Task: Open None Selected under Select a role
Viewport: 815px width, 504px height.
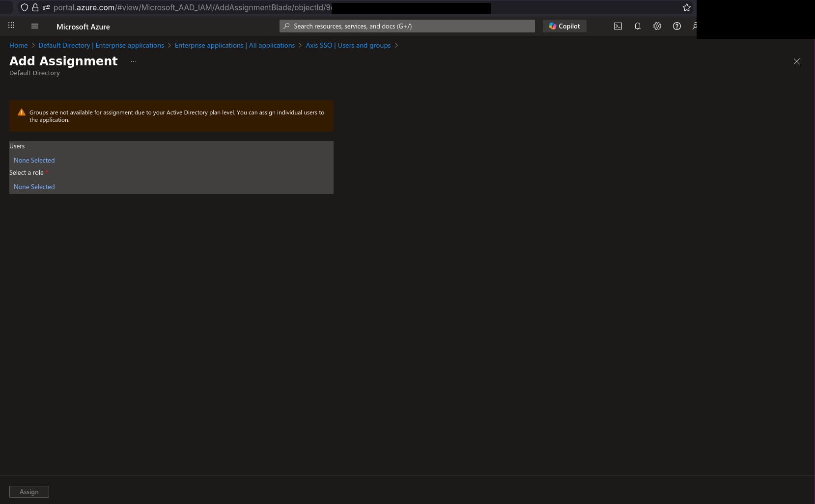Action: point(34,187)
